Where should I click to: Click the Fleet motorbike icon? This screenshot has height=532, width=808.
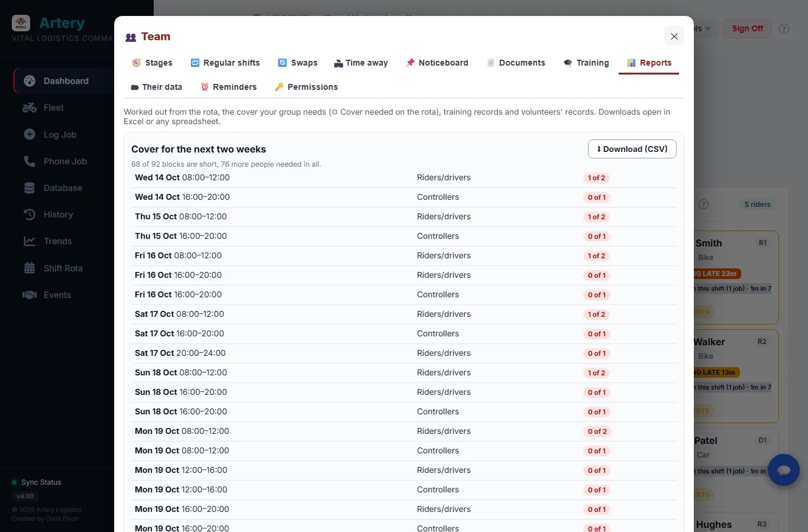30,108
